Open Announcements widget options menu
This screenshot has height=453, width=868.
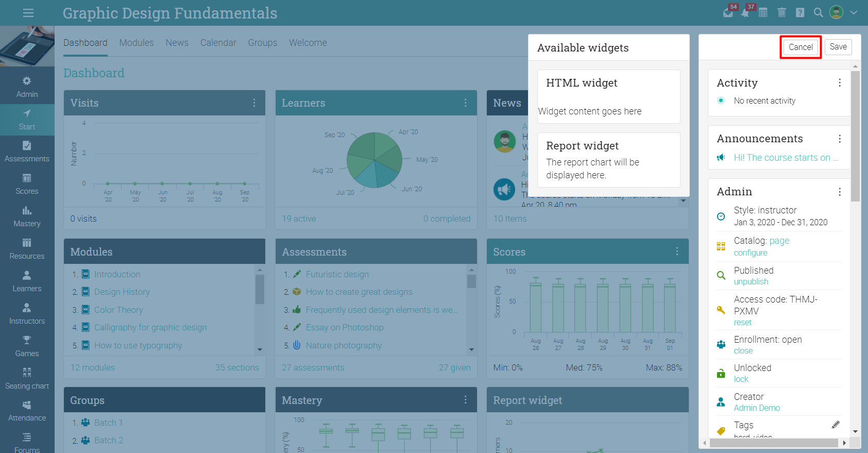[840, 139]
